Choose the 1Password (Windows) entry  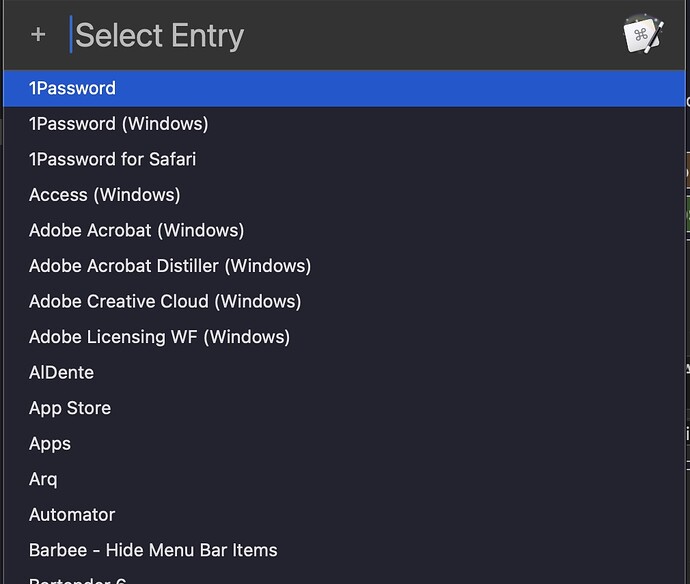point(344,124)
